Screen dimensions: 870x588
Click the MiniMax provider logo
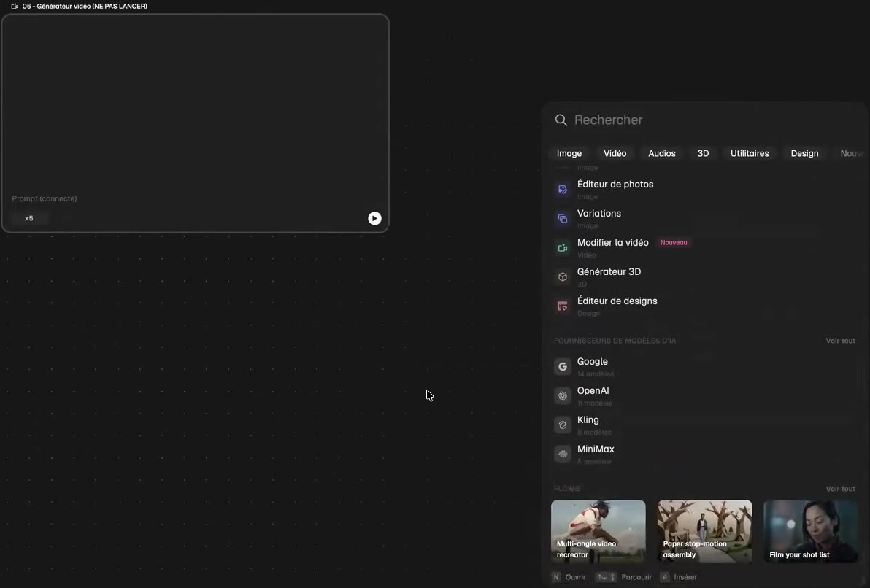point(563,454)
